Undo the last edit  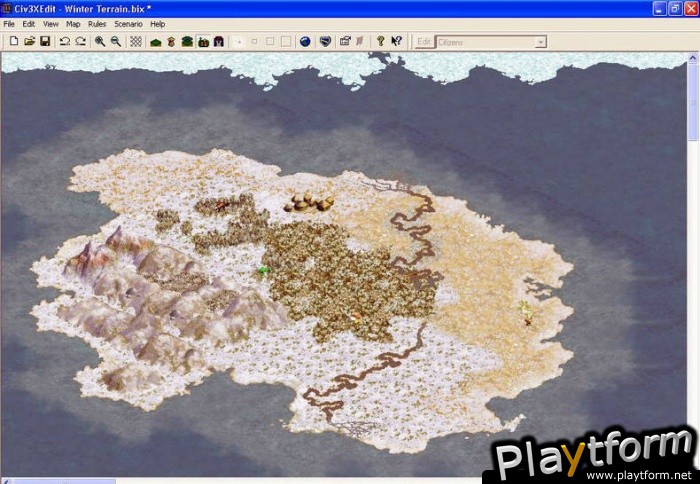click(65, 42)
